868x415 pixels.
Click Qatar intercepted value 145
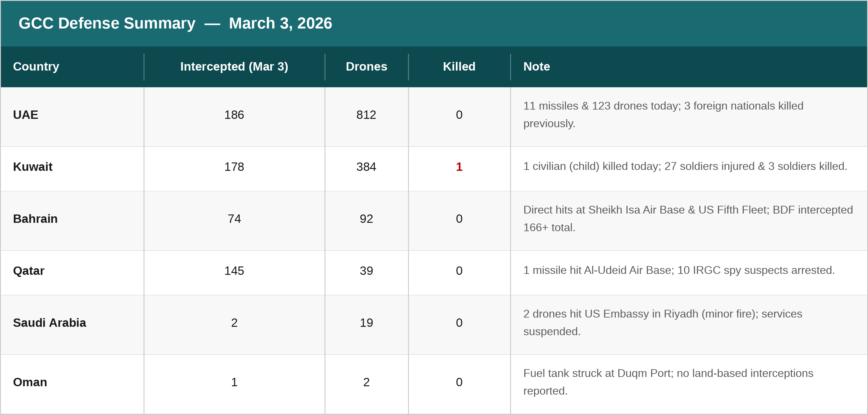[234, 271]
